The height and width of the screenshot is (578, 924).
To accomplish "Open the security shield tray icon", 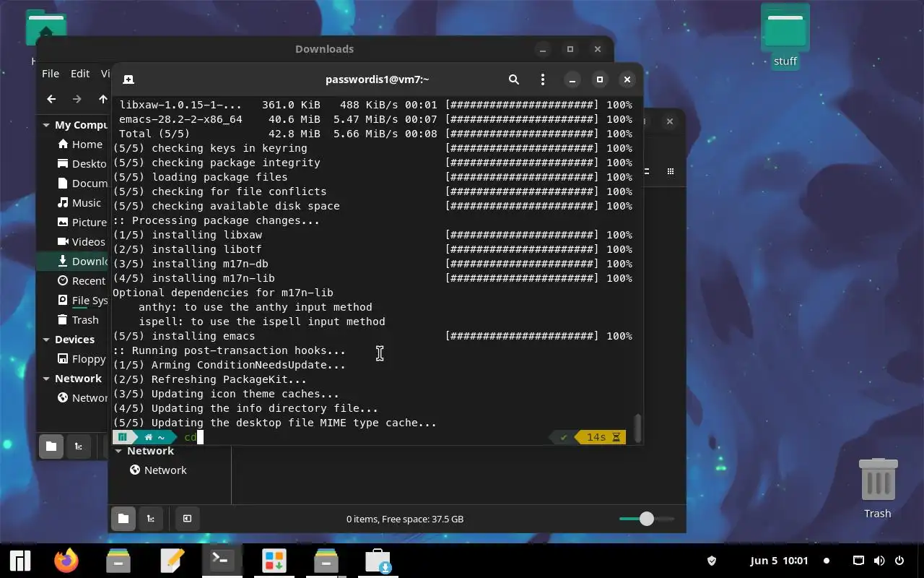I will pos(711,561).
